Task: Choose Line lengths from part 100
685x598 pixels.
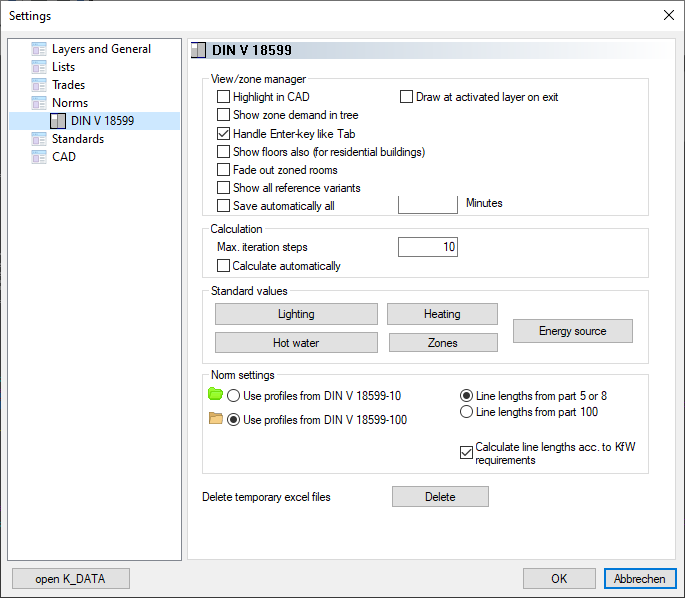Action: 466,411
